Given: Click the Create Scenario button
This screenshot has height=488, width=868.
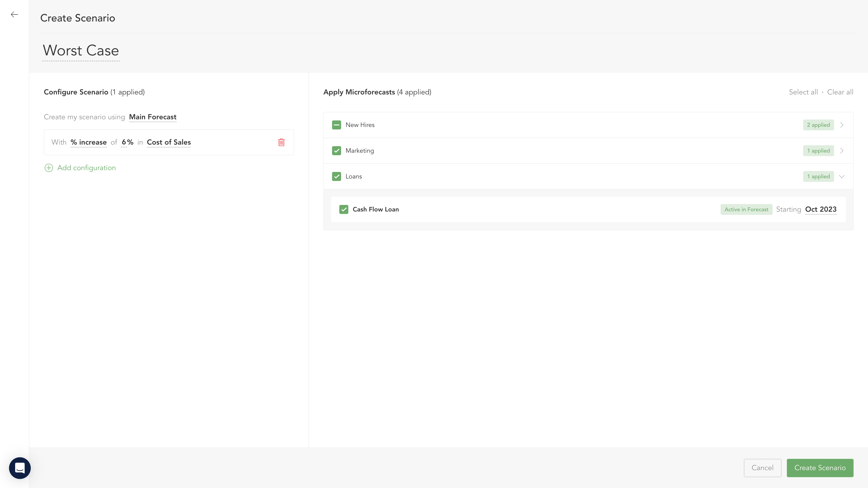Looking at the screenshot, I should click(x=820, y=468).
